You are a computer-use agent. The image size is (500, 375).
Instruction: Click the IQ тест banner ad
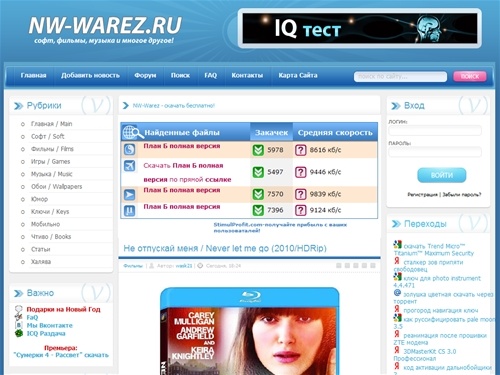[x=360, y=28]
